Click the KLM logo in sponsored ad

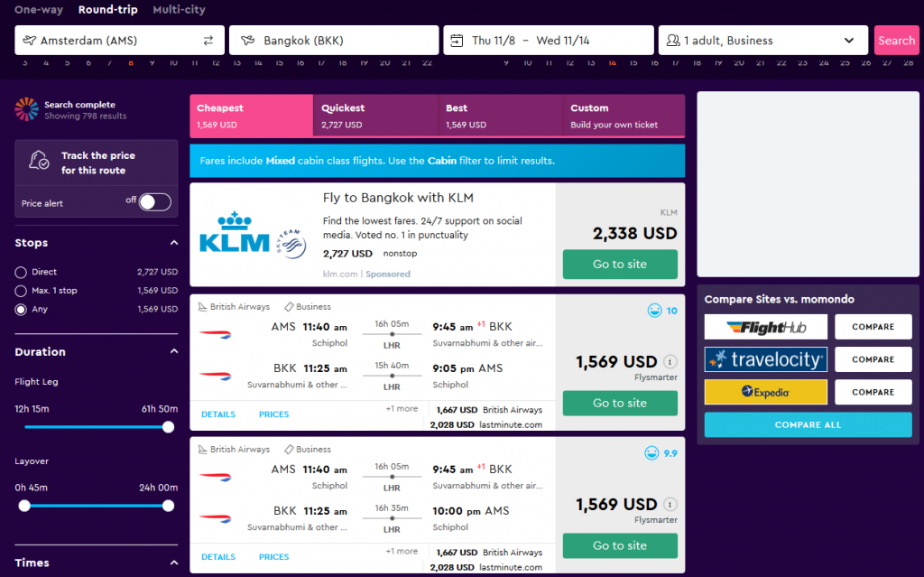253,236
